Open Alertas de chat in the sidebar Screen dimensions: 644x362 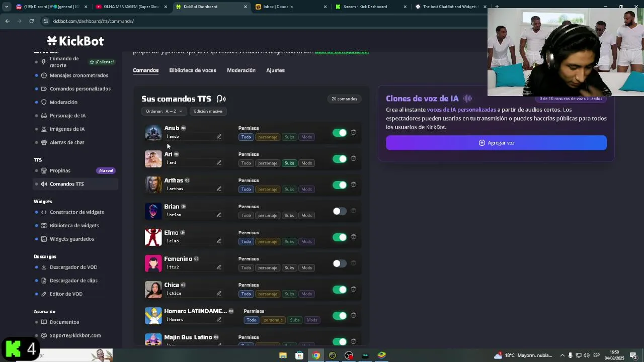click(67, 142)
